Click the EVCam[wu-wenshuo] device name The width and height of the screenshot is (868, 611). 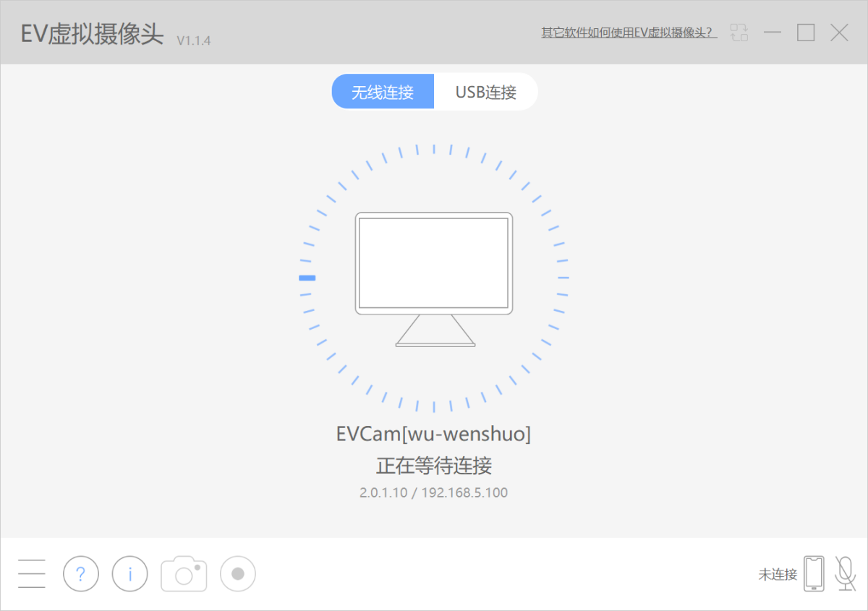pos(434,432)
